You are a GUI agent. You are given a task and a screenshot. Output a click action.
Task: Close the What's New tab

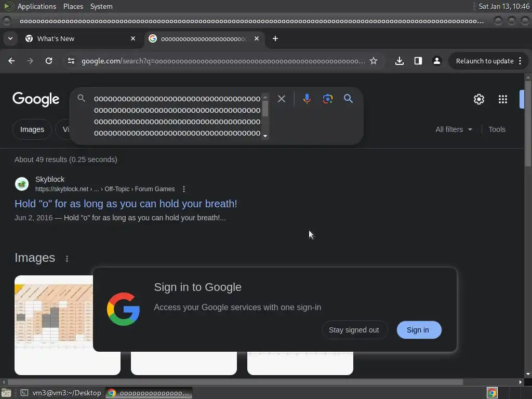(133, 38)
